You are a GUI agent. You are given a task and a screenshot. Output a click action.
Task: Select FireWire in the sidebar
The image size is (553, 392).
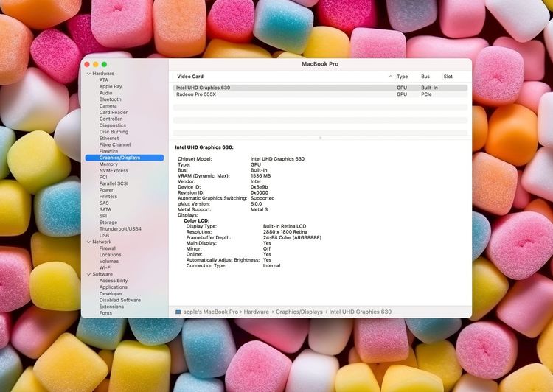coord(108,151)
